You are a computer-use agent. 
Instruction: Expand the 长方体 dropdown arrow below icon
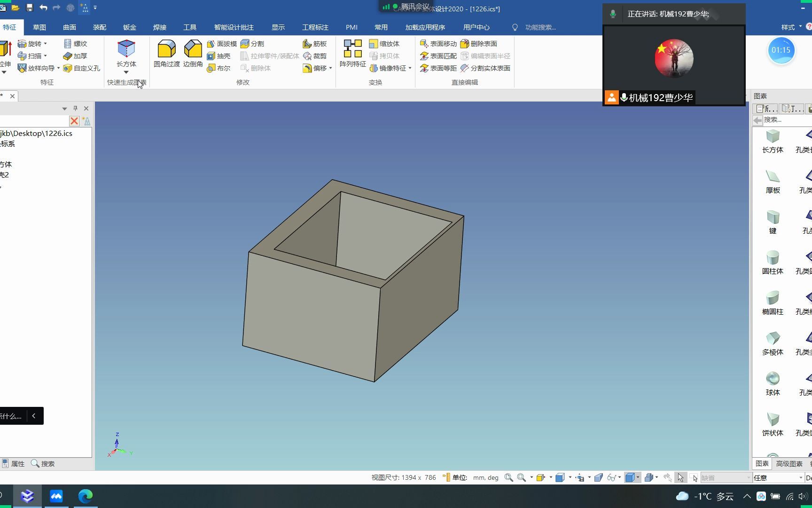pos(126,72)
